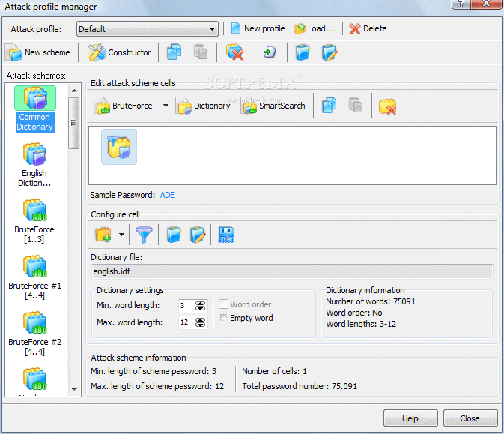Open the Attack profile dropdown
Viewport: 504px width, 434px height.
pyautogui.click(x=148, y=29)
